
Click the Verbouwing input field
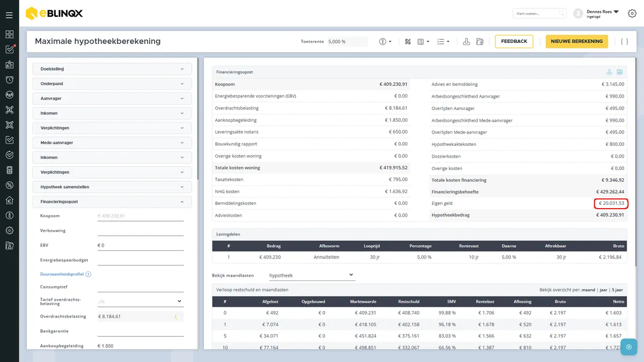pos(141,231)
